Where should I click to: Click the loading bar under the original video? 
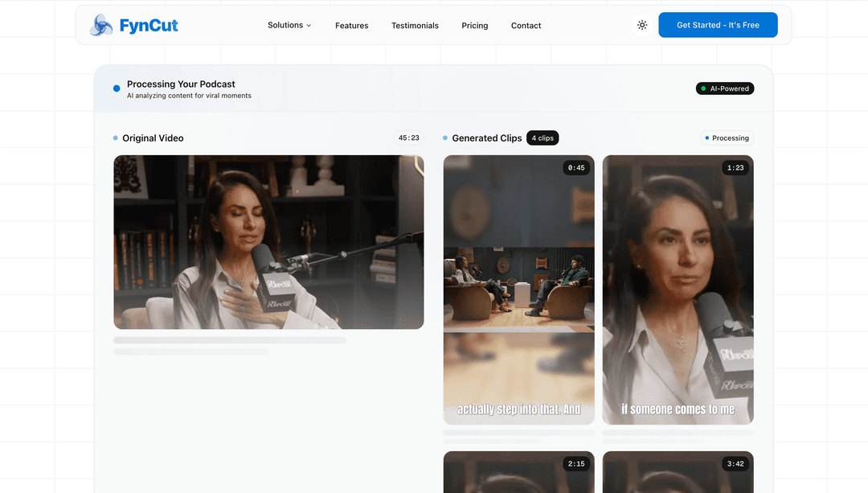coord(230,340)
